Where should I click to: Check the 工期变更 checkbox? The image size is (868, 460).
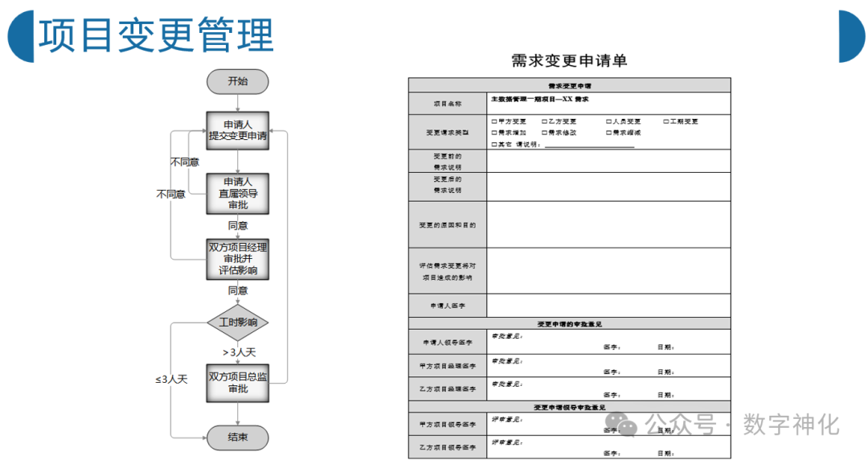pos(665,121)
